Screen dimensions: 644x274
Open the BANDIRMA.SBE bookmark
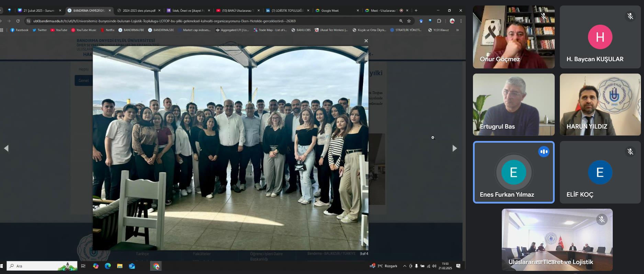coord(161,30)
